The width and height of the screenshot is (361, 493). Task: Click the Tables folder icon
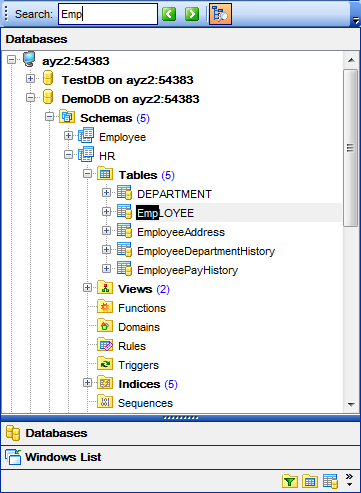coord(105,174)
